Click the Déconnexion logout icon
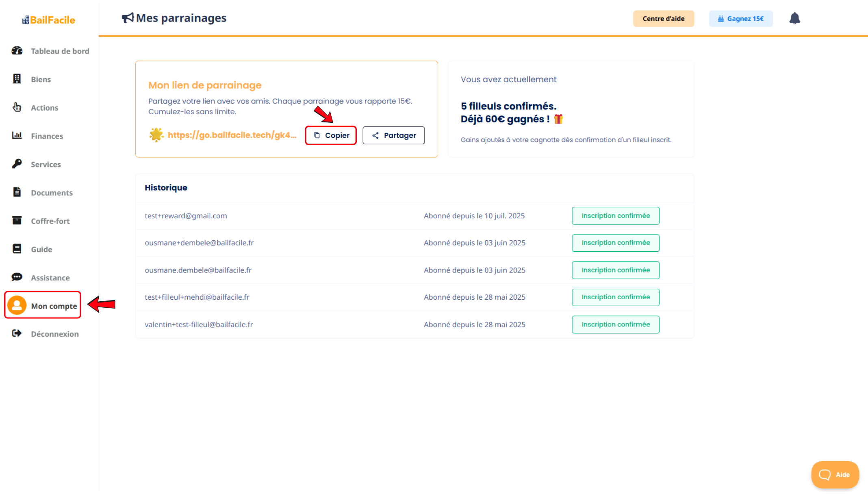The height and width of the screenshot is (494, 868). [x=17, y=333]
